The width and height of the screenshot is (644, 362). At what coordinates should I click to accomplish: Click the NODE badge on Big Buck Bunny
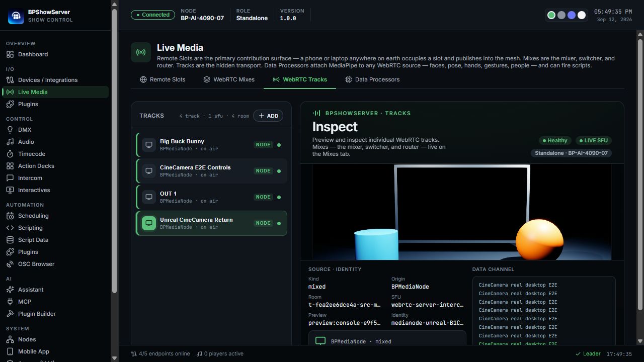(263, 145)
